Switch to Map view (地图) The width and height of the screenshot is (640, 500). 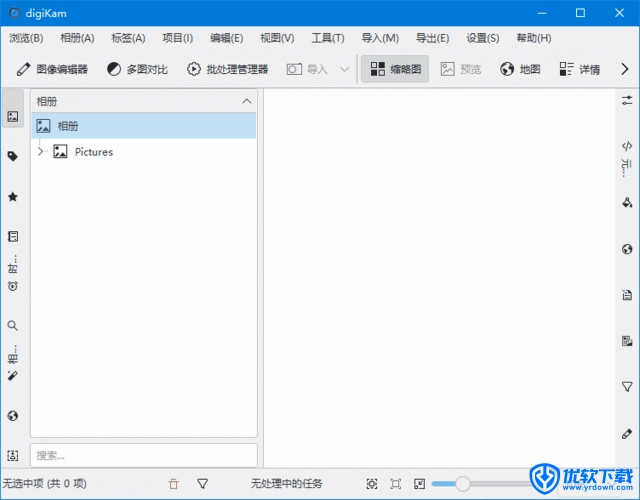[520, 69]
